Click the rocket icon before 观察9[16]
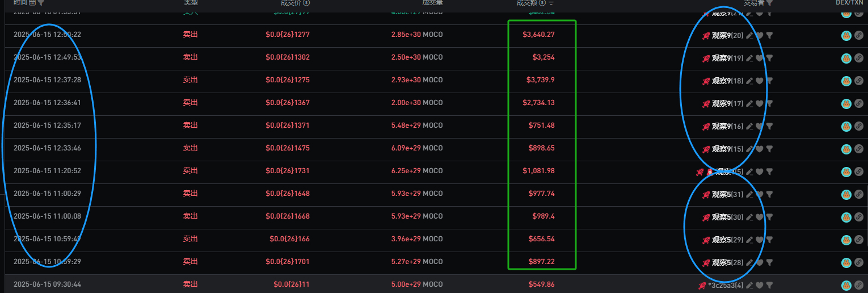This screenshot has height=293, width=868. coord(706,126)
